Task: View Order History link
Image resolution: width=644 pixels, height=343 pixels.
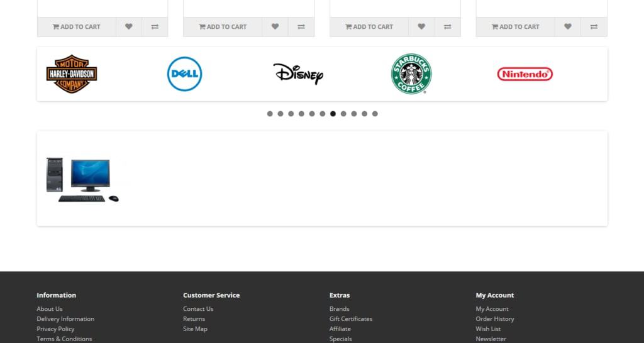Action: coord(495,318)
